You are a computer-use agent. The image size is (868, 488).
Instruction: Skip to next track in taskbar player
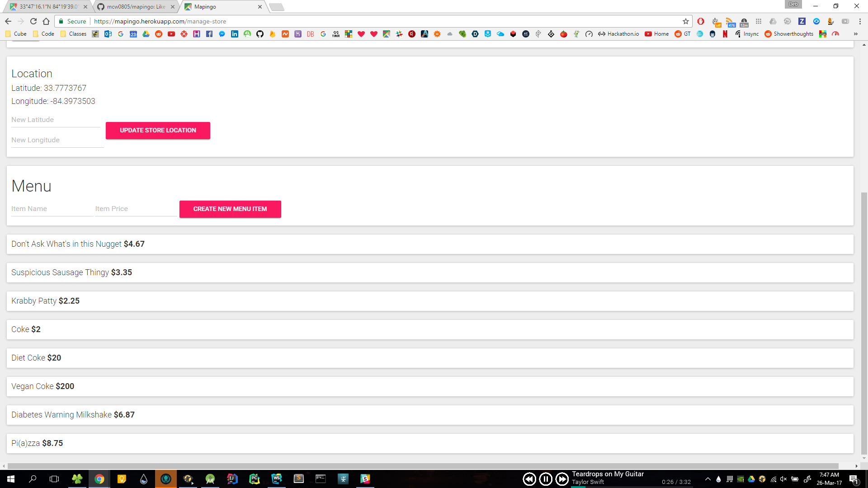pyautogui.click(x=562, y=479)
